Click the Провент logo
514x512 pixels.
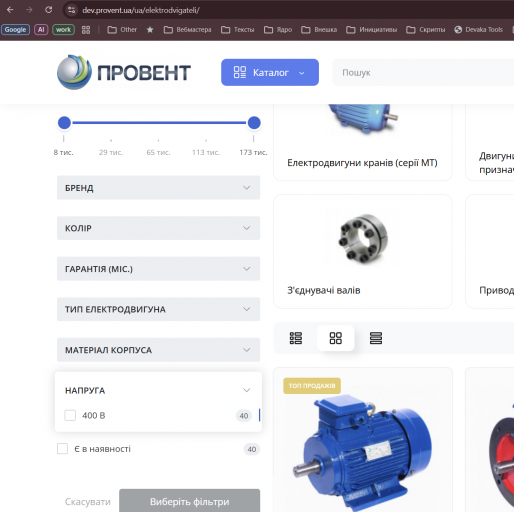[x=124, y=72]
